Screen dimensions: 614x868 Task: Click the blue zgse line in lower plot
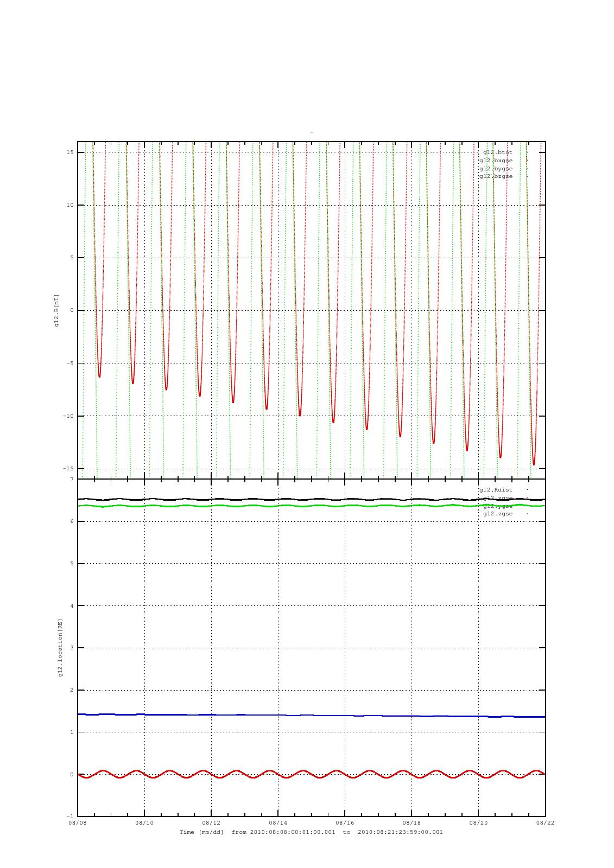click(x=312, y=716)
